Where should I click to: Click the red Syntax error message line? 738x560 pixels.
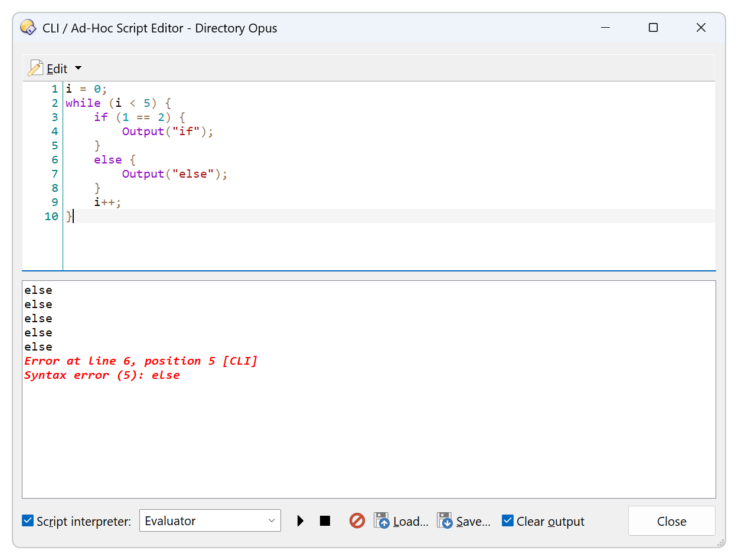102,375
